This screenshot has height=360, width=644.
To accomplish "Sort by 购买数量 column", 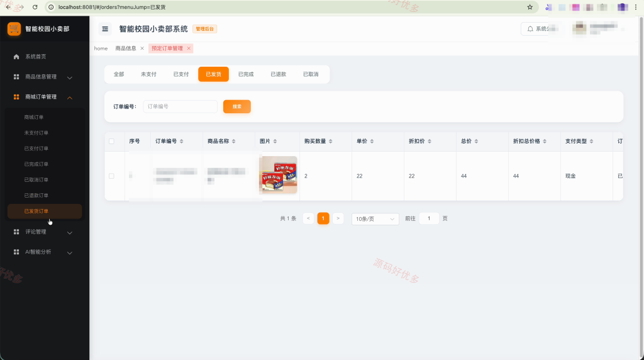I will pyautogui.click(x=331, y=142).
